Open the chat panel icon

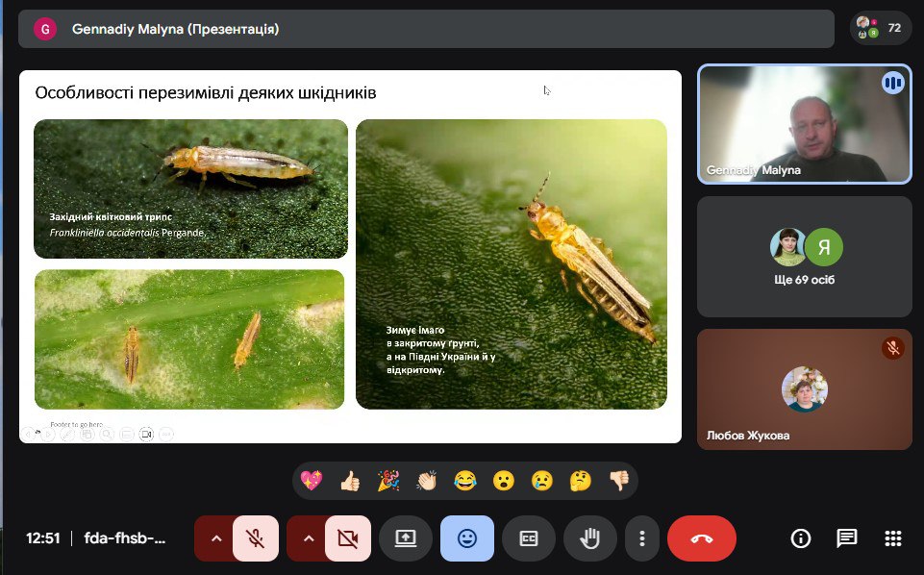coord(846,538)
